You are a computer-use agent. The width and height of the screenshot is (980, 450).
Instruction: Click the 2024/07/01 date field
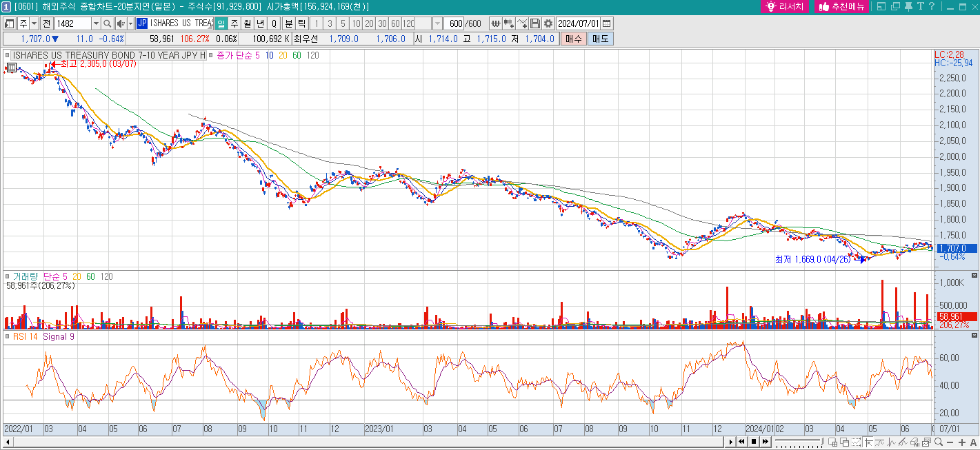[x=578, y=23]
